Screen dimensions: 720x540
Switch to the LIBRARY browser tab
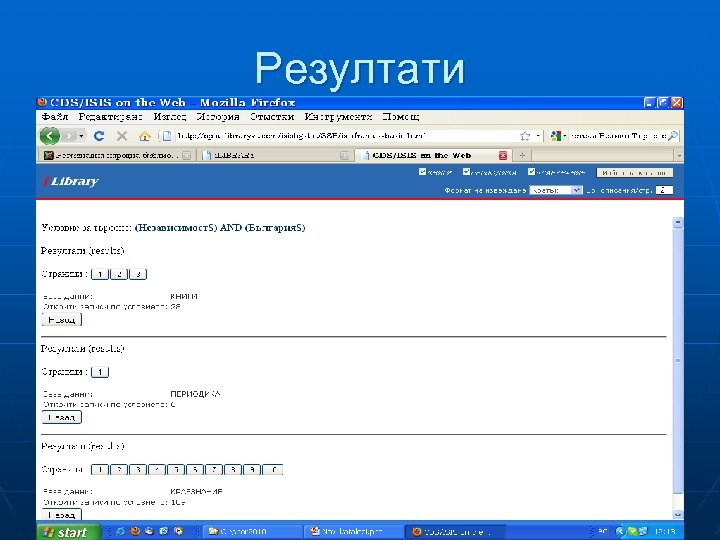(275, 155)
